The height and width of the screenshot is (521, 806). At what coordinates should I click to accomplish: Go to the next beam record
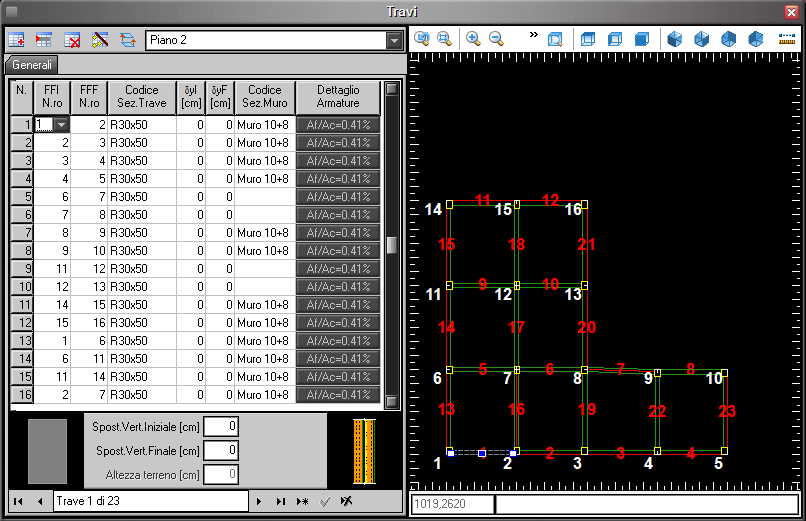(x=259, y=500)
